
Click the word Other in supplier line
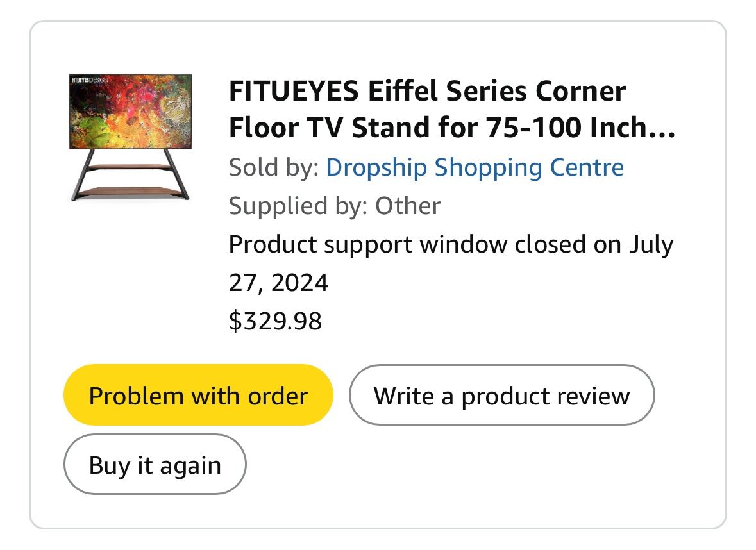[x=408, y=206]
